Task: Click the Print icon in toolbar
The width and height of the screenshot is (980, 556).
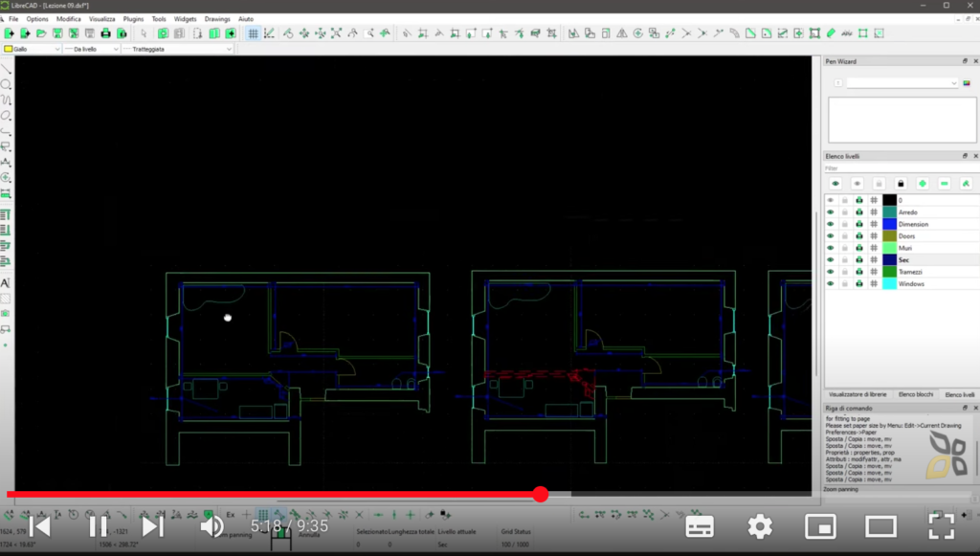Action: pos(105,33)
